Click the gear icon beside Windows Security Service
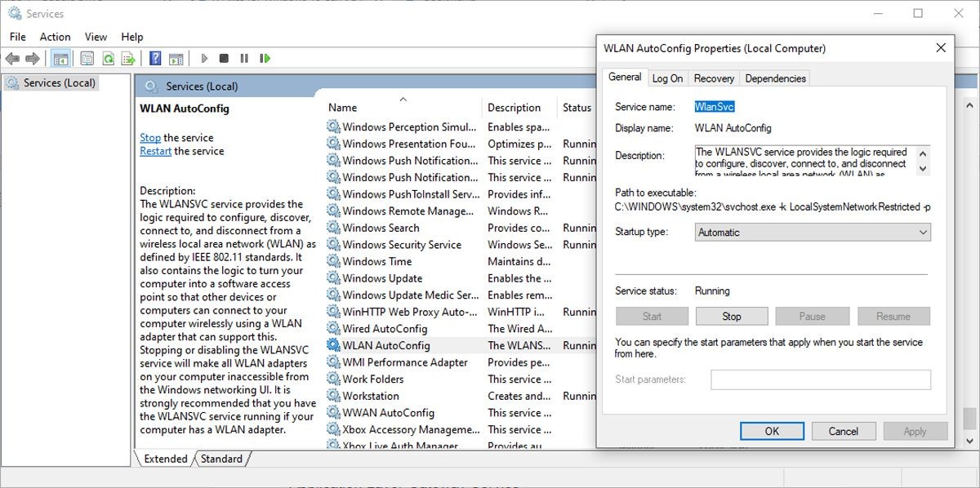 click(x=333, y=245)
